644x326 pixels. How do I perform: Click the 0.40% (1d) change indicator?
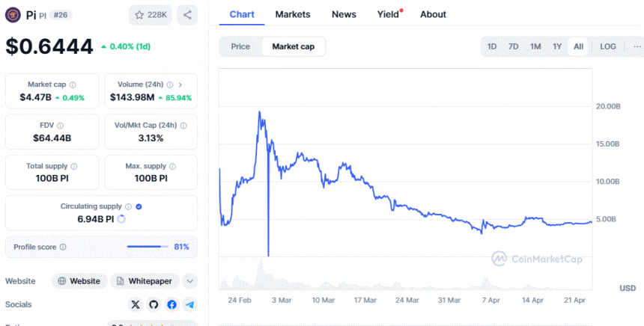tap(126, 47)
